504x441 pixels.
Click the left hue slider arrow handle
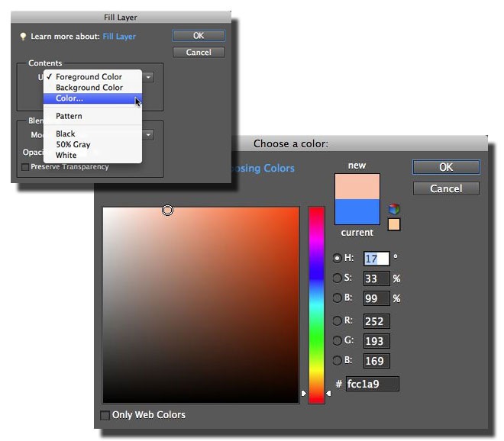coord(304,393)
